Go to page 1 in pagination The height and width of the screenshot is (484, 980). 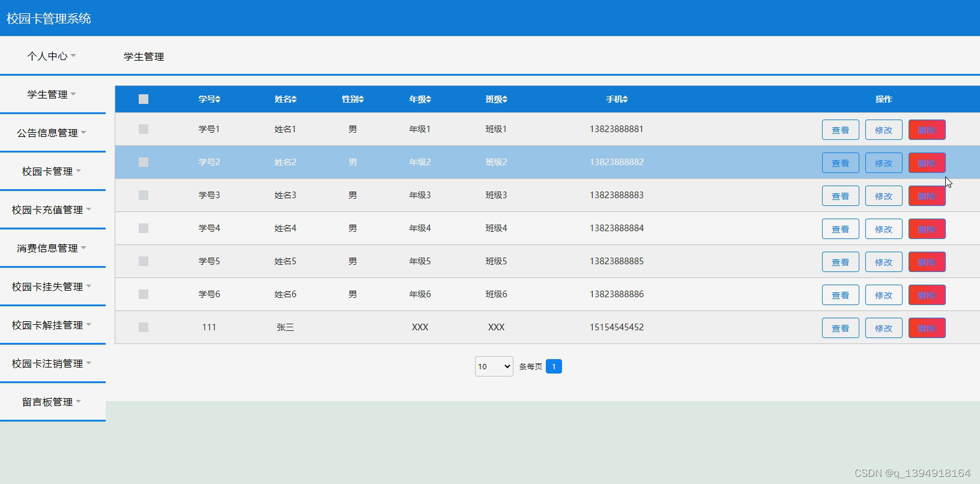click(x=554, y=366)
